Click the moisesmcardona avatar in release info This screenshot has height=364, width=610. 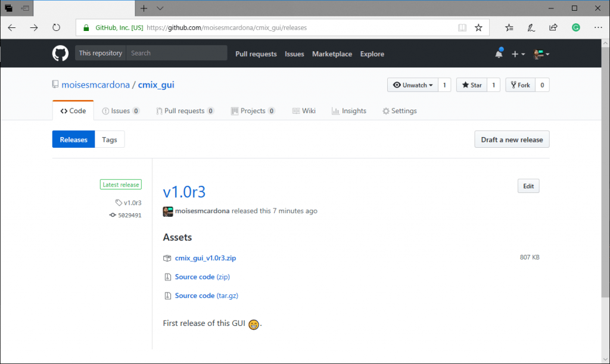pos(167,211)
